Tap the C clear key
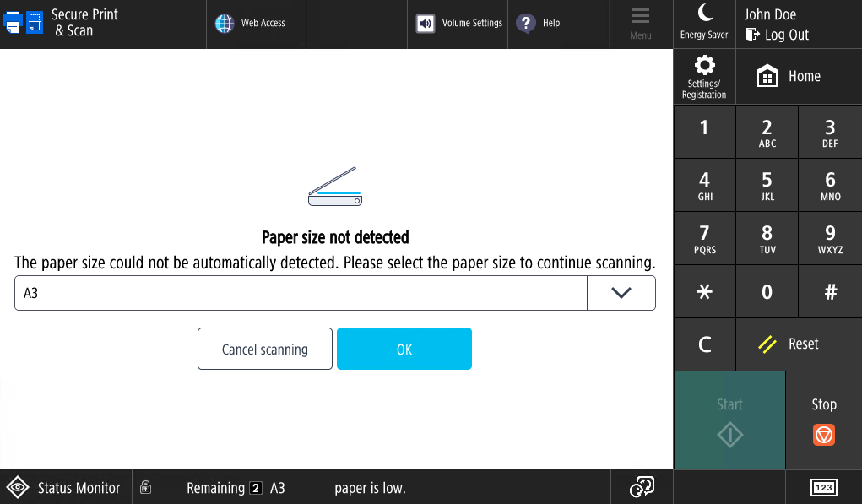This screenshot has height=504, width=862. tap(704, 344)
